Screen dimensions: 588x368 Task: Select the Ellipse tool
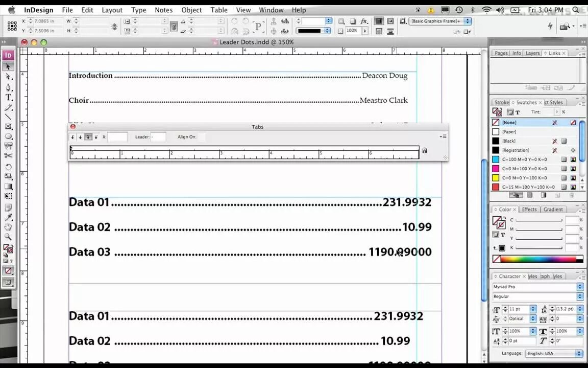(8, 136)
